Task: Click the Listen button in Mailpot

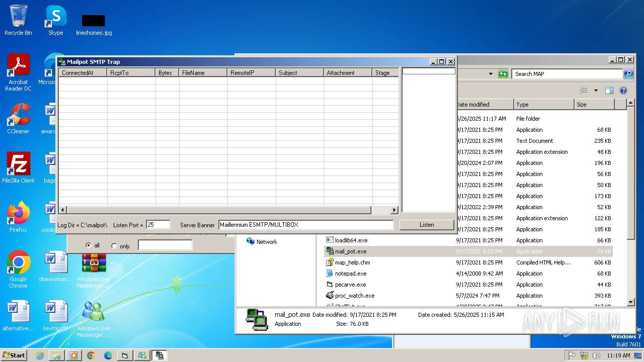Action: (427, 225)
